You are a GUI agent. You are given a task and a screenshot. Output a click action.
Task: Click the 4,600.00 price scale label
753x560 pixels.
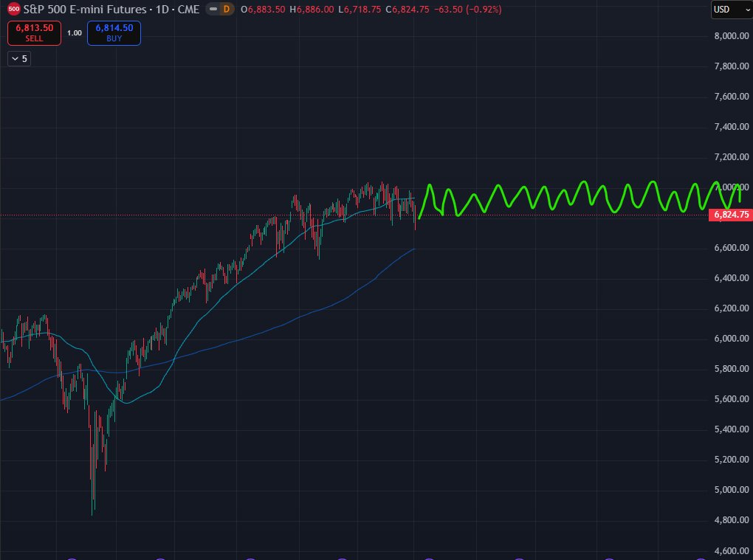click(x=732, y=551)
